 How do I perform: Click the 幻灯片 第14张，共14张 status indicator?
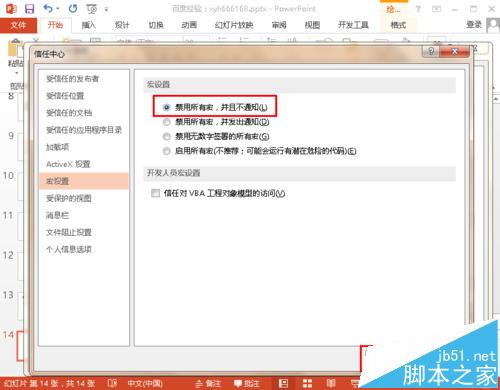[x=49, y=384]
